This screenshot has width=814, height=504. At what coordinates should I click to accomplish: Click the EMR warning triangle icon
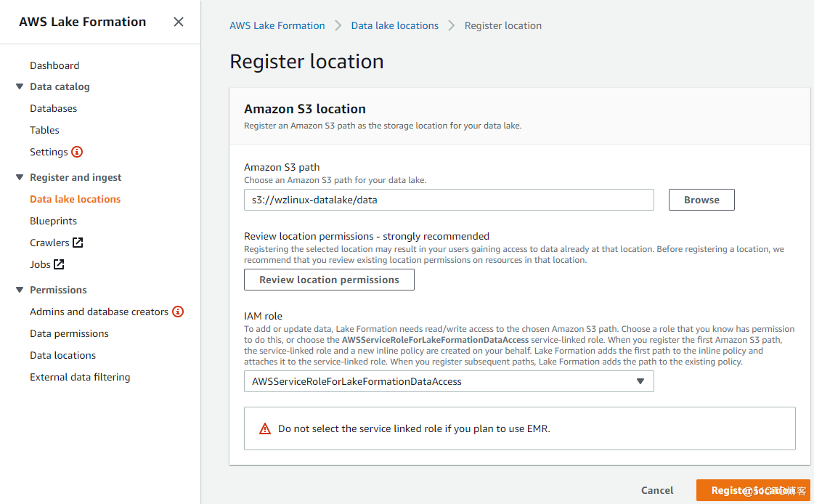[x=265, y=428]
